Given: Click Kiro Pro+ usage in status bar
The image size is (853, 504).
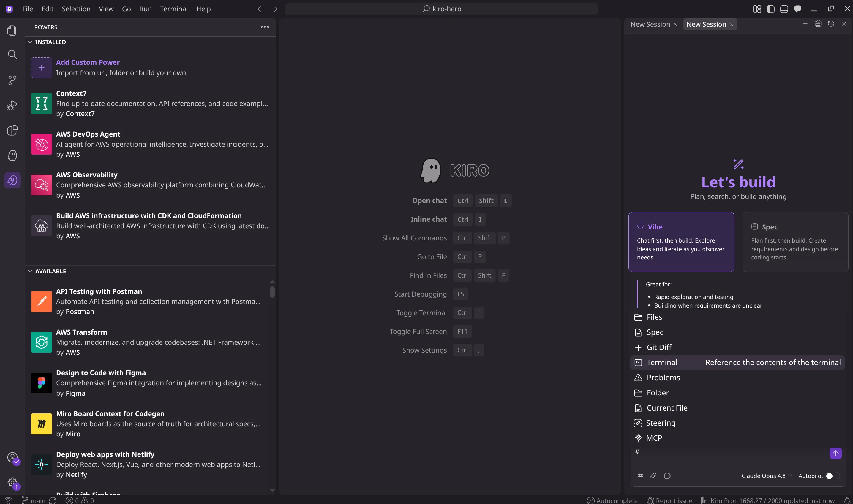Looking at the screenshot, I should tap(768, 500).
